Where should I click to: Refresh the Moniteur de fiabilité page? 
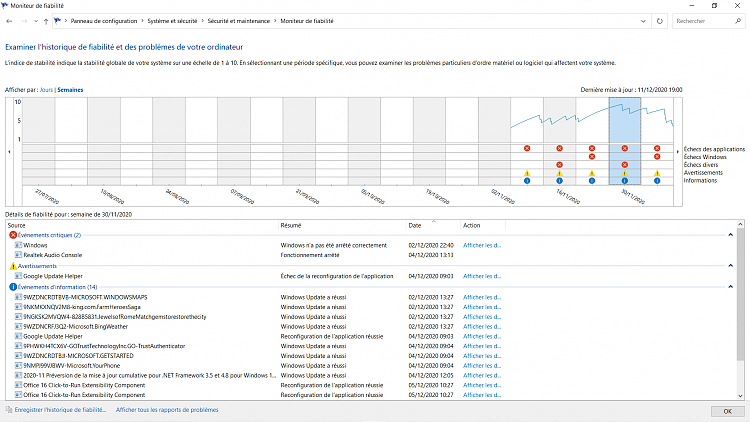(x=660, y=21)
